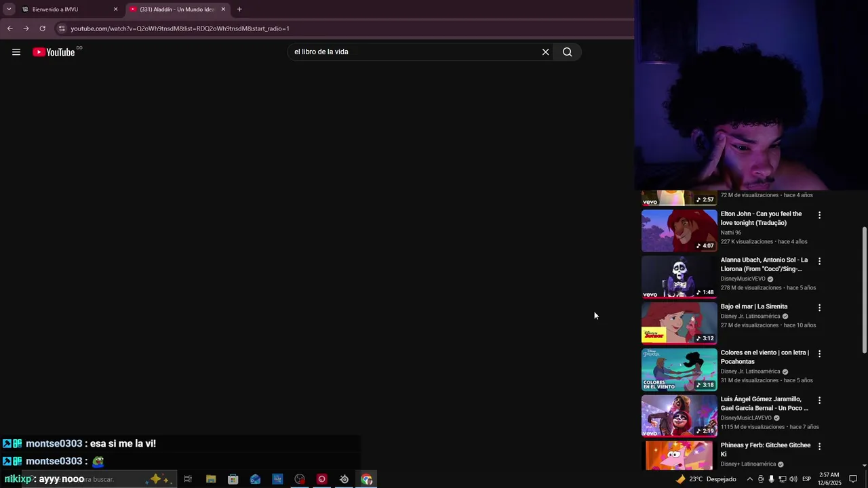Image resolution: width=868 pixels, height=488 pixels.
Task: Play the Phineas y Ferb thumbnail
Action: (x=679, y=455)
